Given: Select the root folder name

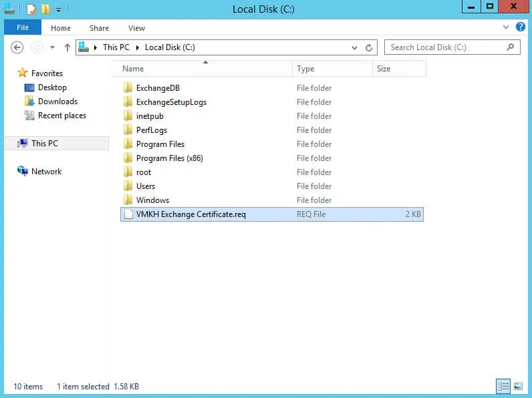Looking at the screenshot, I should click(x=144, y=172).
